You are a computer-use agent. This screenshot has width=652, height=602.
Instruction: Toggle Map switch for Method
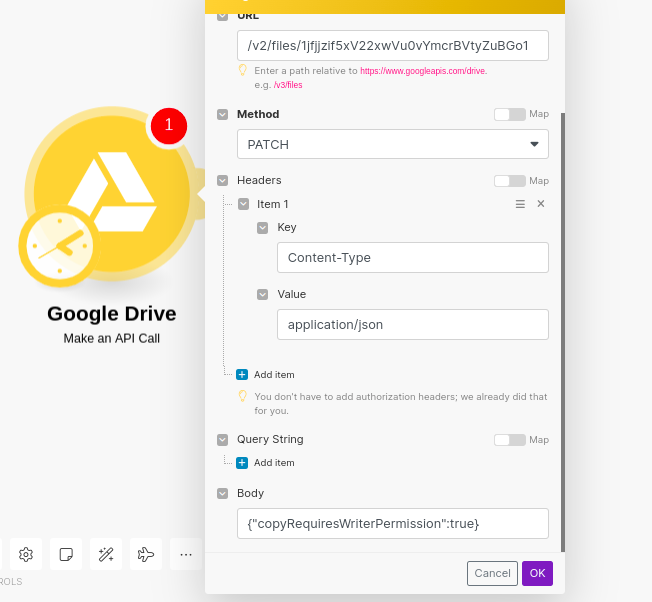(x=510, y=114)
